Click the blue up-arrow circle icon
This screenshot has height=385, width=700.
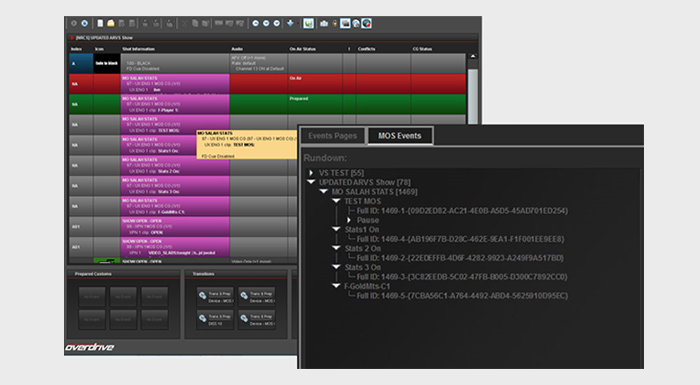[x=255, y=23]
